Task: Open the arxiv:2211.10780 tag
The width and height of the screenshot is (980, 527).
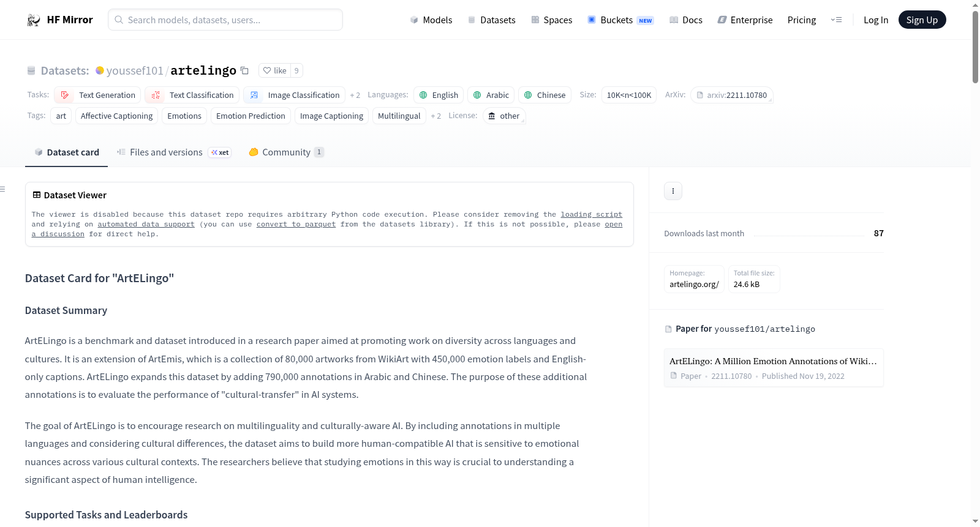Action: 732,95
